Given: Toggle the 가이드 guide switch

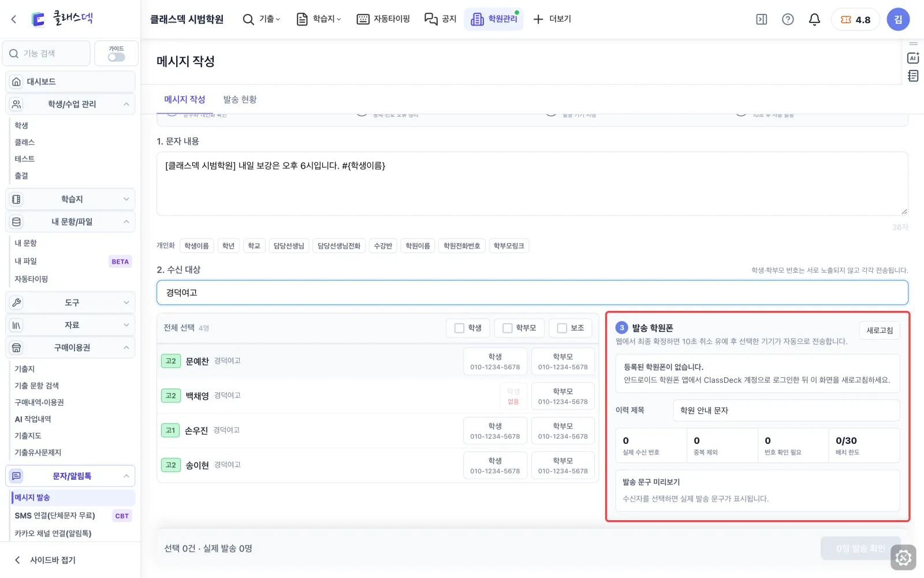Looking at the screenshot, I should (x=116, y=57).
